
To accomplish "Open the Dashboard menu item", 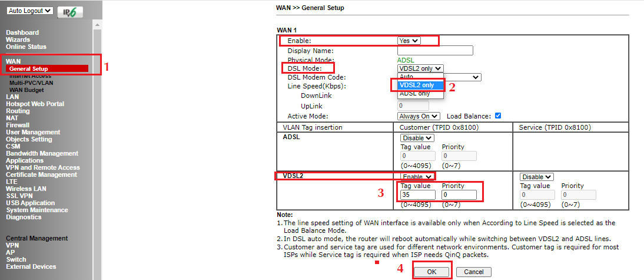I will [22, 32].
